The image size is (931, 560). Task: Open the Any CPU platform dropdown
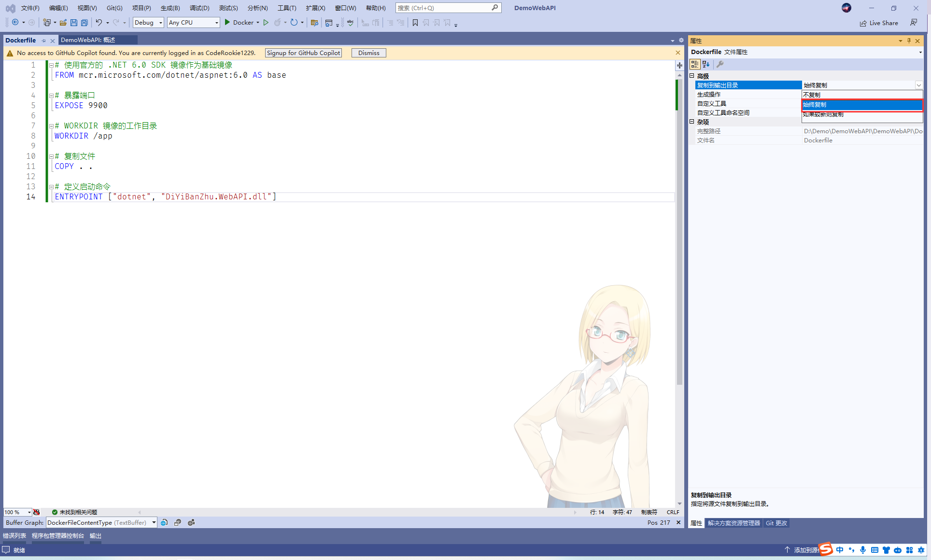pyautogui.click(x=193, y=23)
